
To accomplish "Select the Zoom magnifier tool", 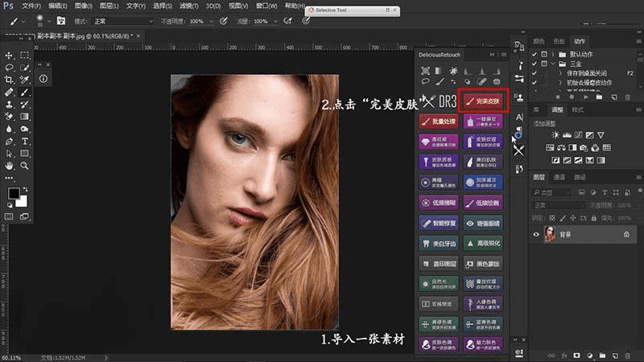I will click(25, 165).
